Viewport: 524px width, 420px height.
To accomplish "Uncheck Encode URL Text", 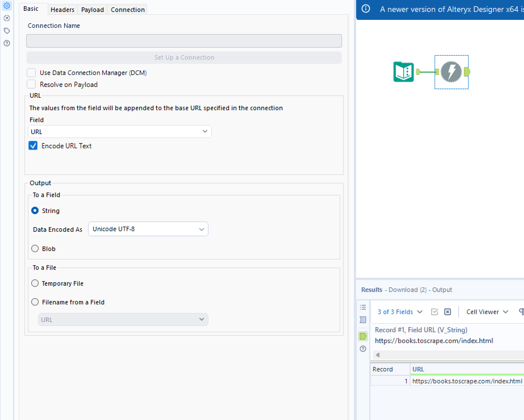I will [x=33, y=146].
